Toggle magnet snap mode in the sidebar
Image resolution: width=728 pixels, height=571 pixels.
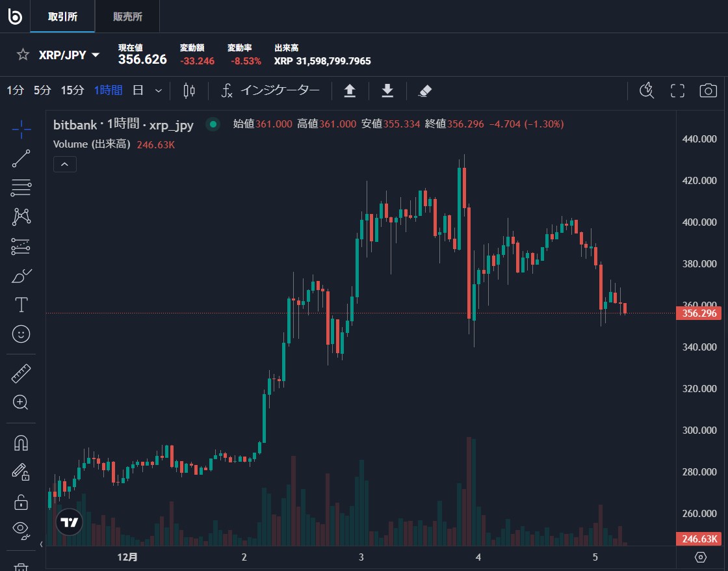[x=19, y=442]
